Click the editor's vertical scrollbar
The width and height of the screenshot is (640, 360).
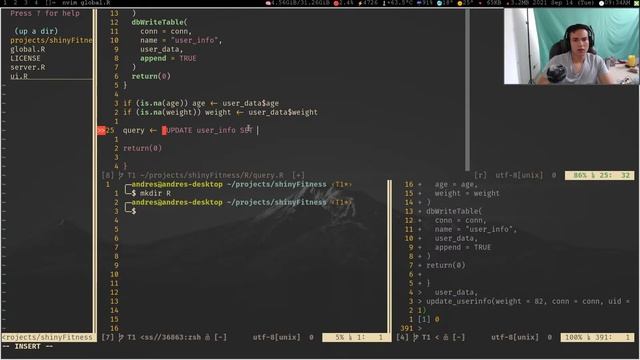click(x=467, y=90)
